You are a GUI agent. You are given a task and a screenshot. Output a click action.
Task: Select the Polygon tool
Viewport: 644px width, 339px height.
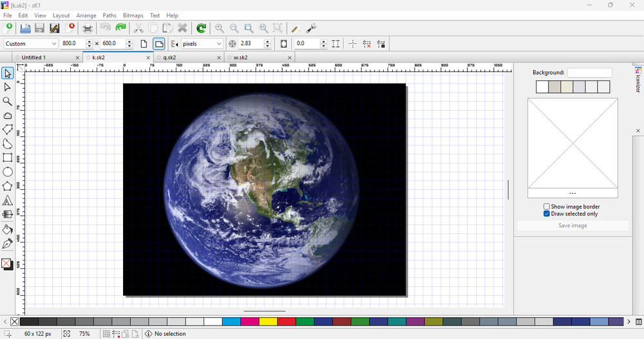[7, 186]
